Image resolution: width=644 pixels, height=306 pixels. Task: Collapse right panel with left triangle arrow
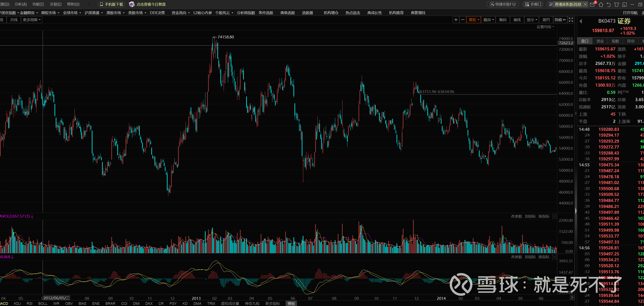(581, 21)
